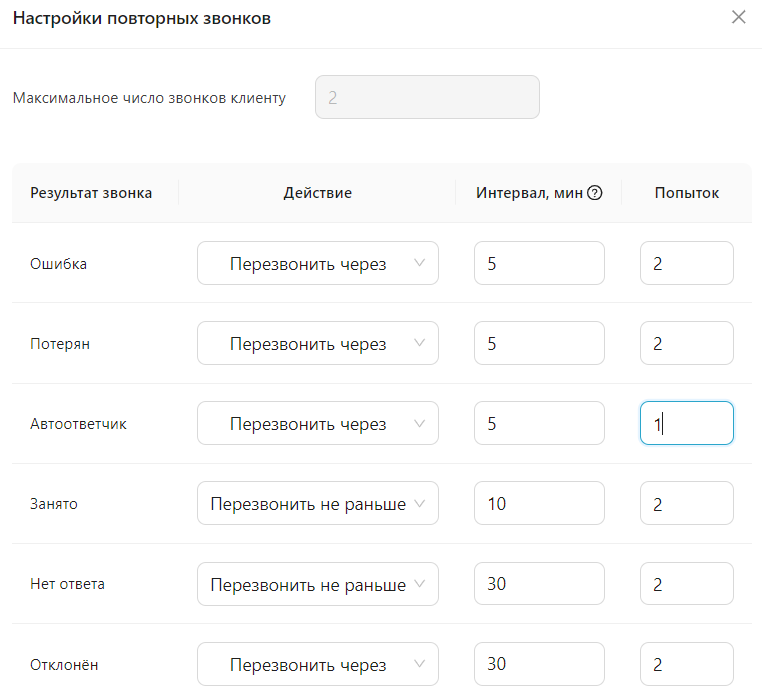Click the attempts field for Ошибка
Image resolution: width=762 pixels, height=699 pixels.
pos(687,263)
